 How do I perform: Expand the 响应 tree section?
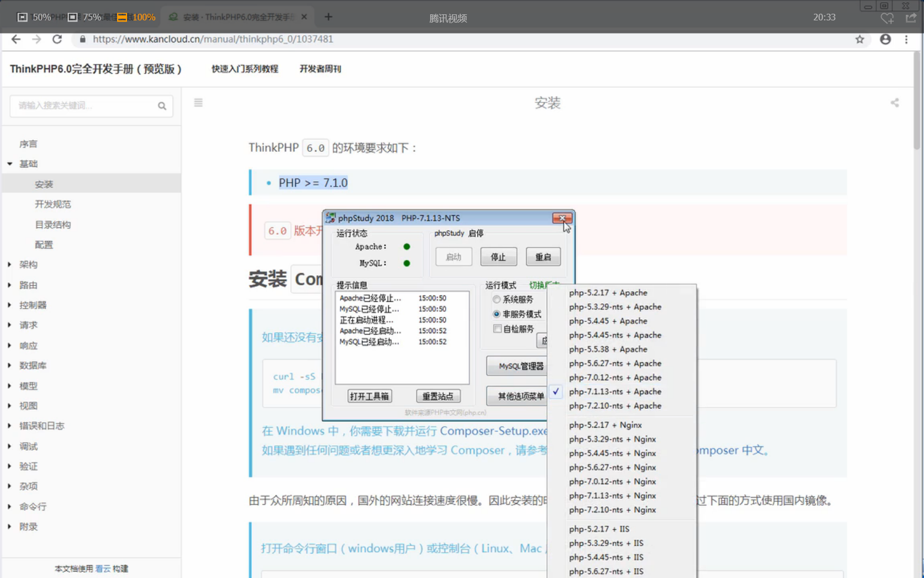[10, 346]
